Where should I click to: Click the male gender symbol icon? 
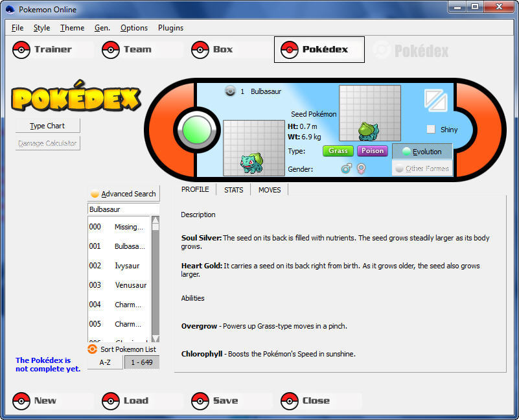[347, 169]
